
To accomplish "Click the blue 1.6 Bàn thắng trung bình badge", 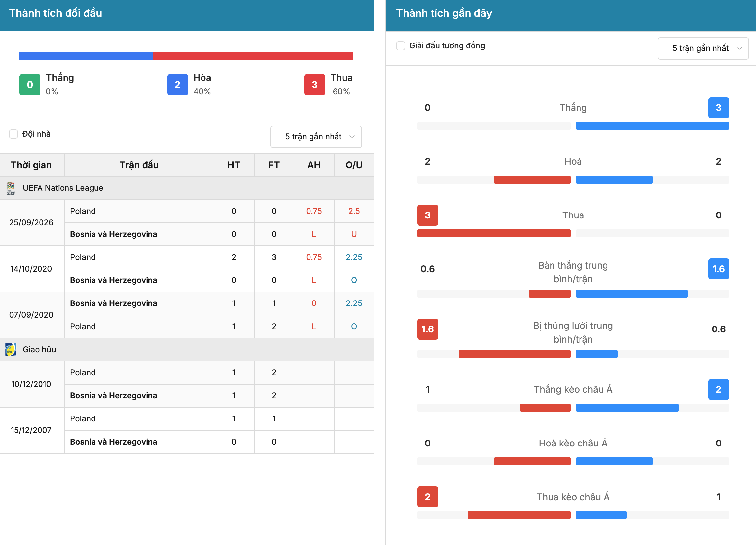I will pos(719,269).
